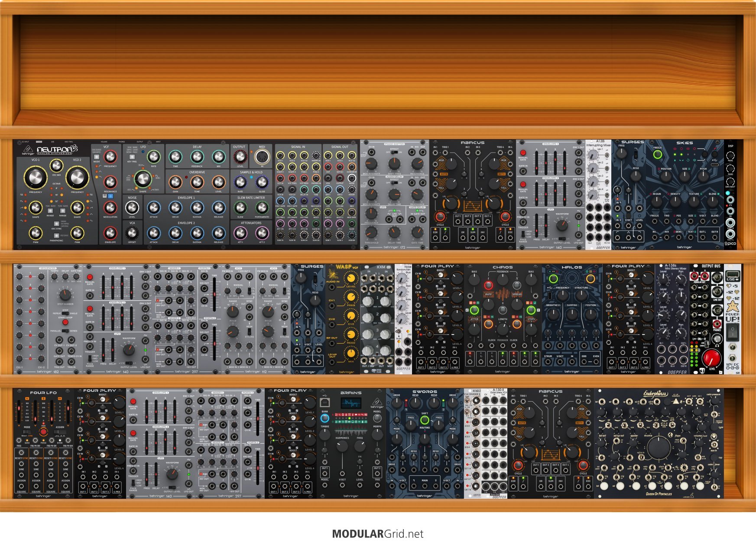Click the Halos Frequency knob
The image size is (756, 543).
(x=562, y=296)
